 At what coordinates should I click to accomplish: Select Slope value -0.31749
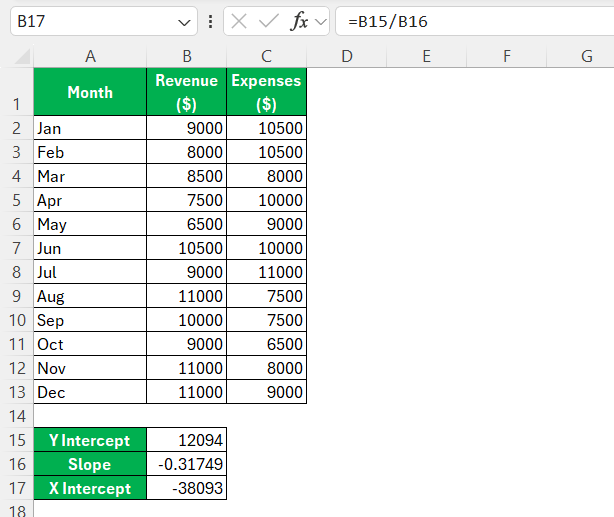(187, 464)
